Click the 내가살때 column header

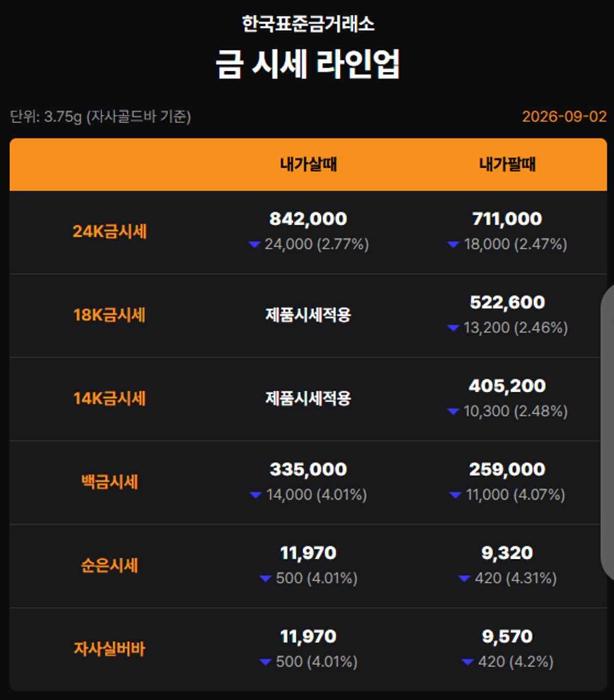click(x=308, y=164)
